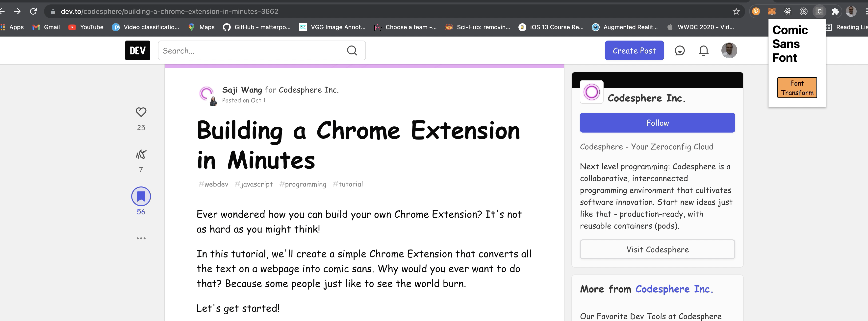
Task: Open the Reading List
Action: (846, 27)
